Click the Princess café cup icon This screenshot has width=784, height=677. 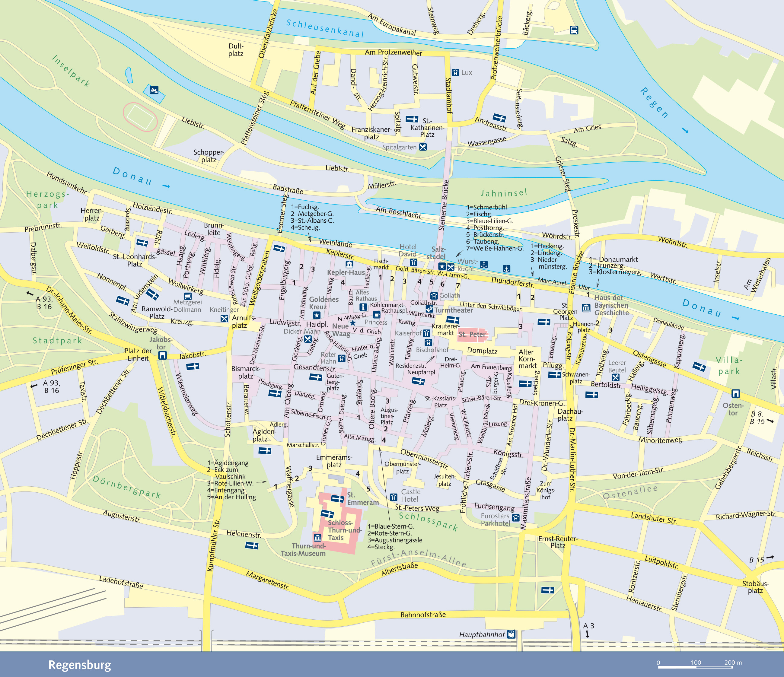point(377,315)
